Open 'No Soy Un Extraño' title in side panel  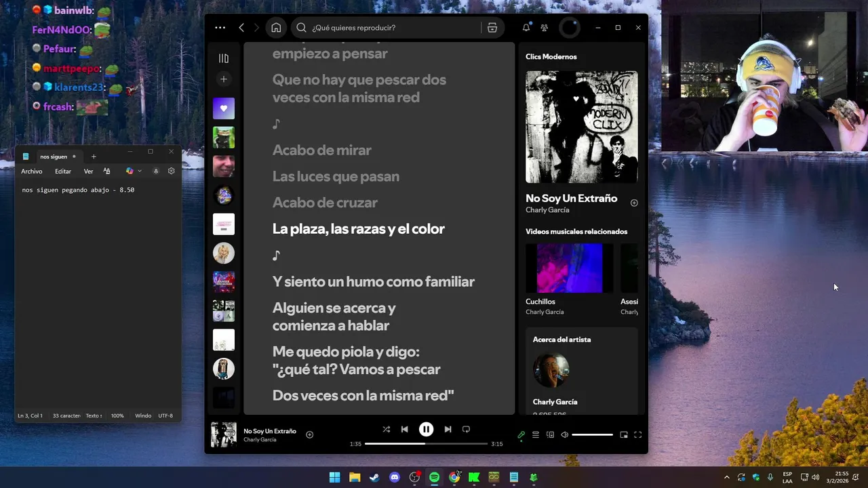click(571, 199)
